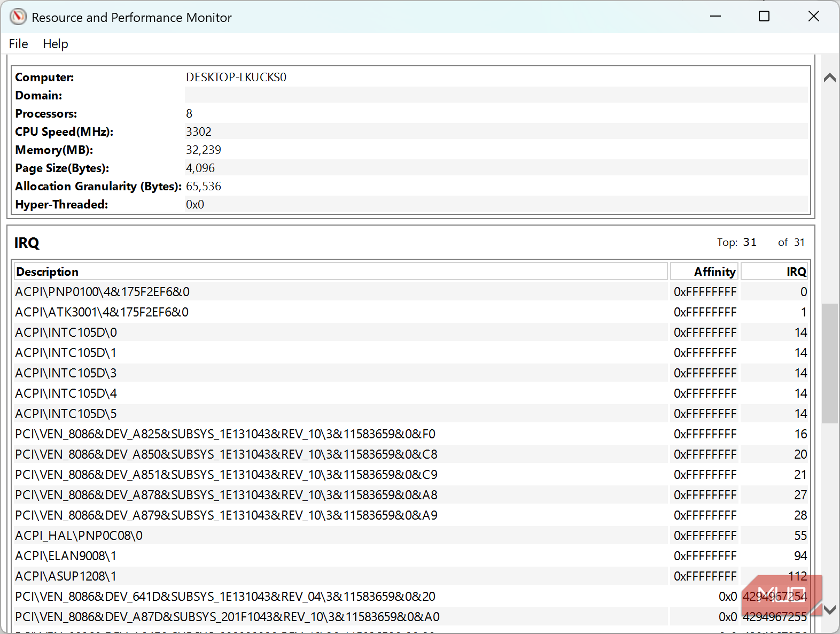Image resolution: width=840 pixels, height=634 pixels.
Task: Open the Help menu
Action: 56,44
